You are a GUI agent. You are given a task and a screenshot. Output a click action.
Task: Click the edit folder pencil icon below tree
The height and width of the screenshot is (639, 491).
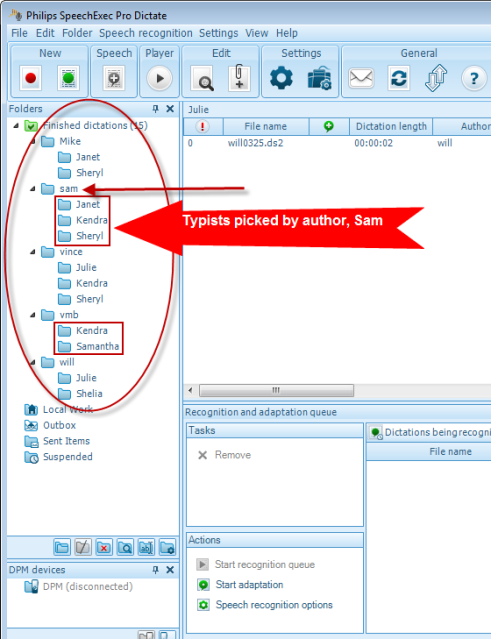tap(83, 547)
